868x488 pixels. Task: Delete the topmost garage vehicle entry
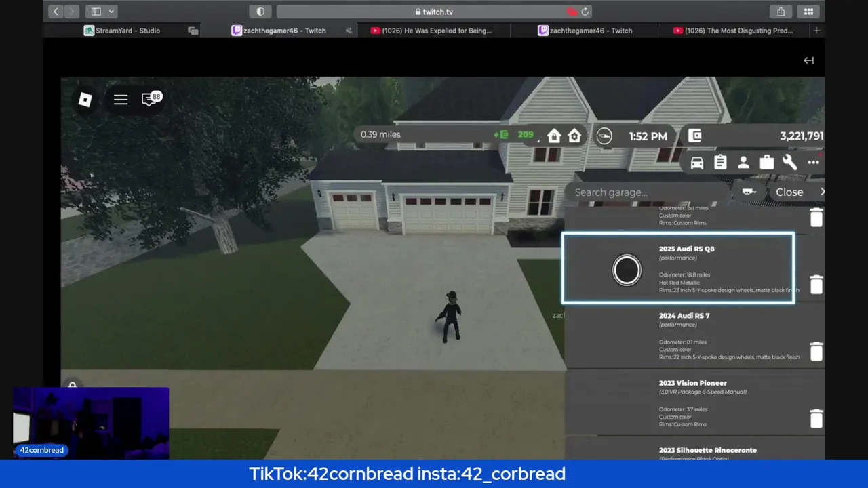coord(816,218)
